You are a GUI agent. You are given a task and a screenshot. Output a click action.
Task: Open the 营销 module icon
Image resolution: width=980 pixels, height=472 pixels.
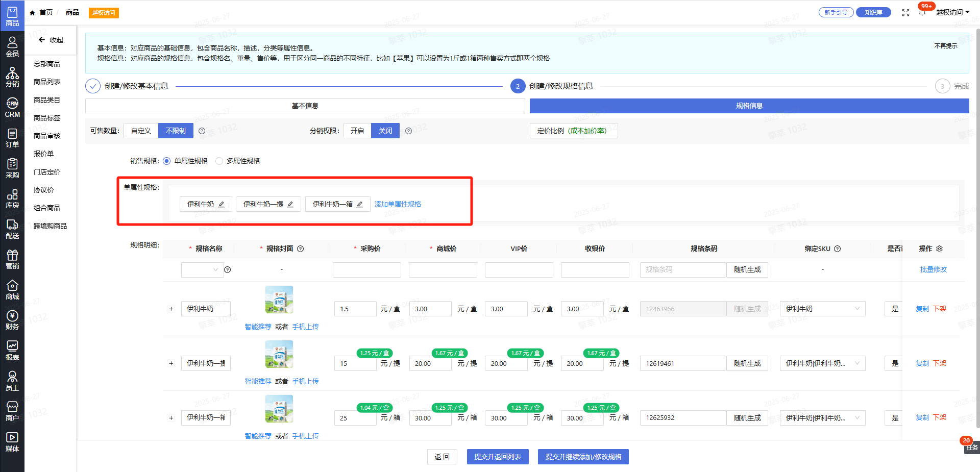pyautogui.click(x=12, y=259)
